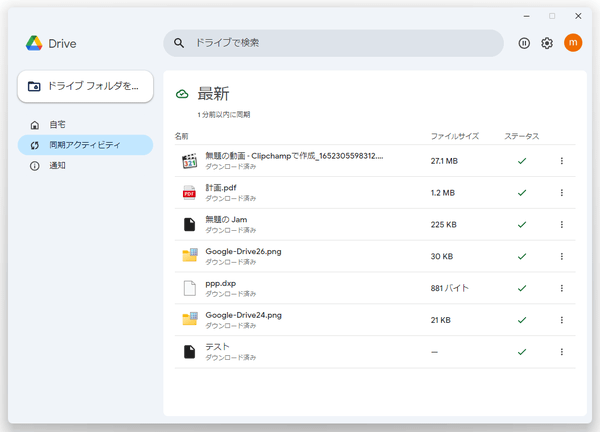Expand three-dot menu for テスト row
Image resolution: width=600 pixels, height=432 pixels.
coord(561,352)
